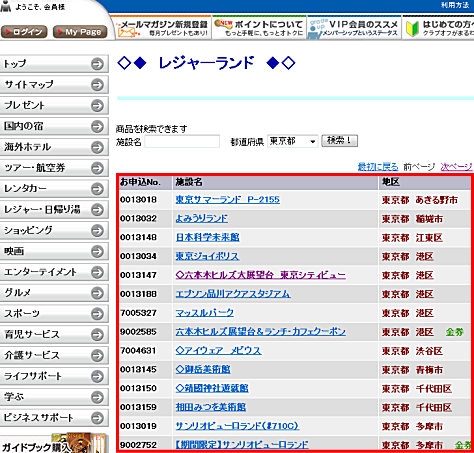Click the arrow icon beside グルメ
The height and width of the screenshot is (453, 474).
coord(97,293)
